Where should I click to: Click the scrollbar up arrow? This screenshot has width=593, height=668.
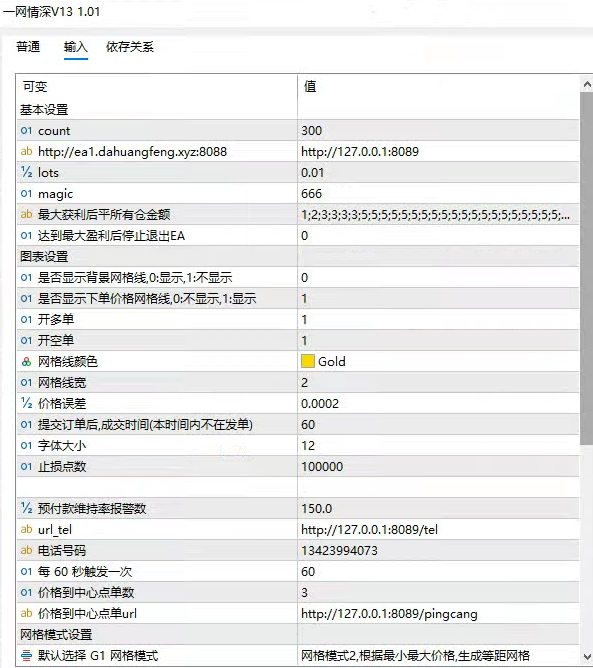click(587, 84)
